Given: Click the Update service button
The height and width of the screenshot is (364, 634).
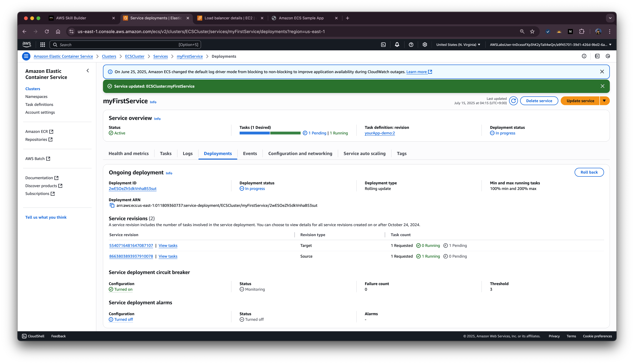Looking at the screenshot, I should [580, 101].
